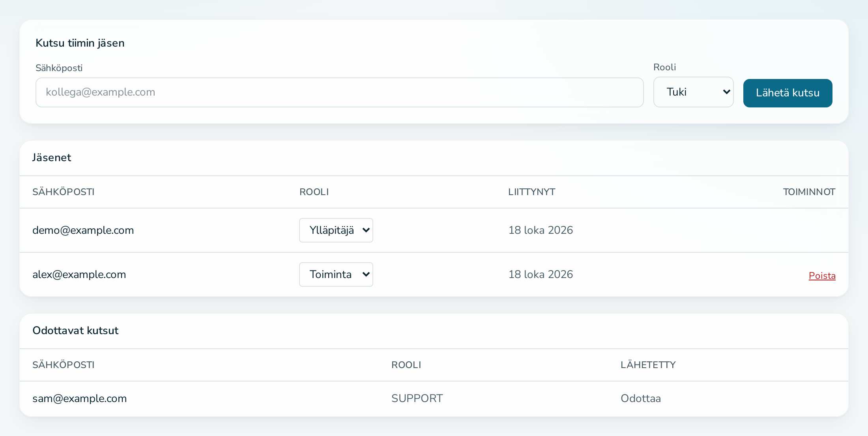
Task: Click the LÄHETETTY column header
Action: tap(648, 365)
